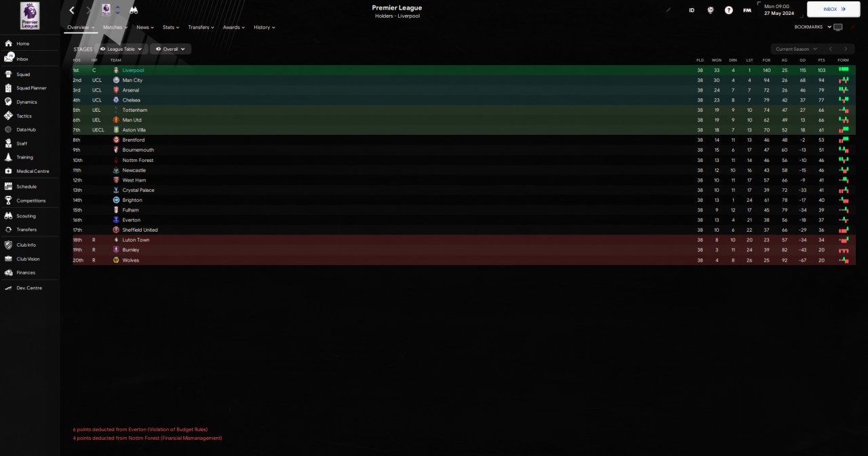
Task: Open Dev. Centre in the sidebar
Action: (x=30, y=288)
